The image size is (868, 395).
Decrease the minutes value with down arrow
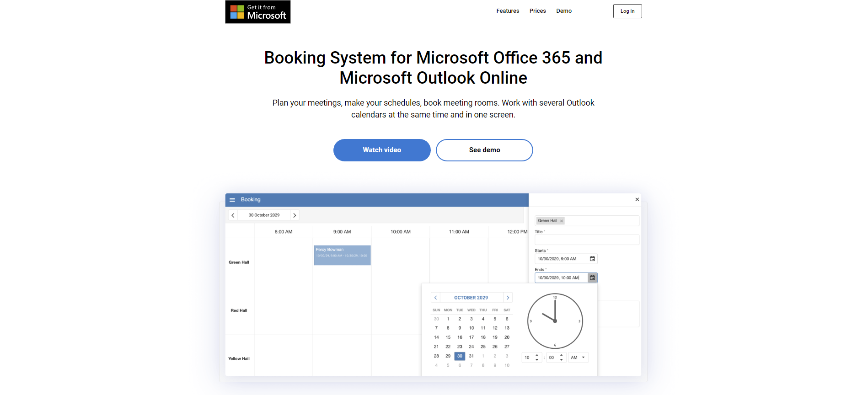pos(562,360)
